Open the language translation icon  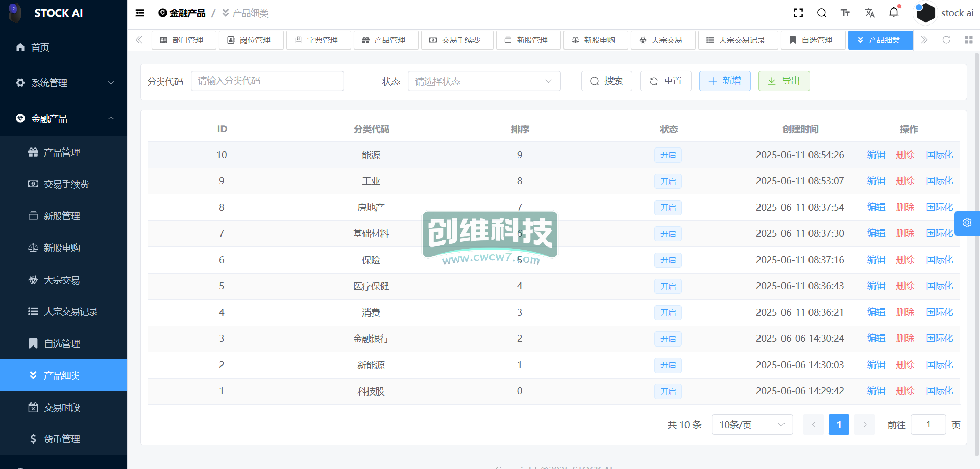(x=870, y=13)
